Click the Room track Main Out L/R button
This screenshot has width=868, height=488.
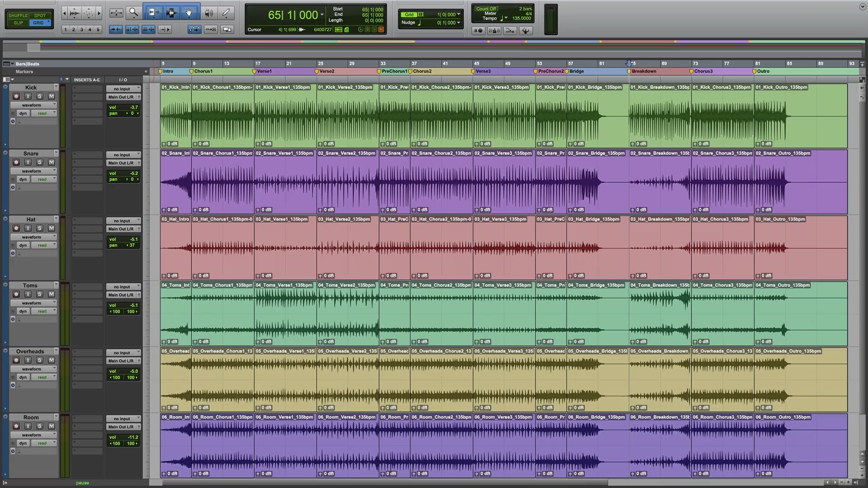[121, 427]
